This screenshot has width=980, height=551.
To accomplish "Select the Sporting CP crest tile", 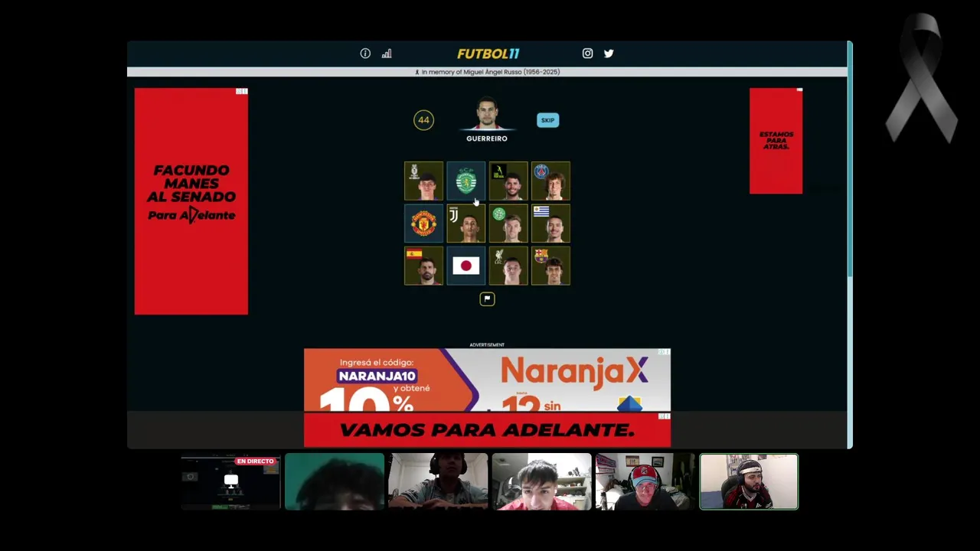I will [x=465, y=181].
